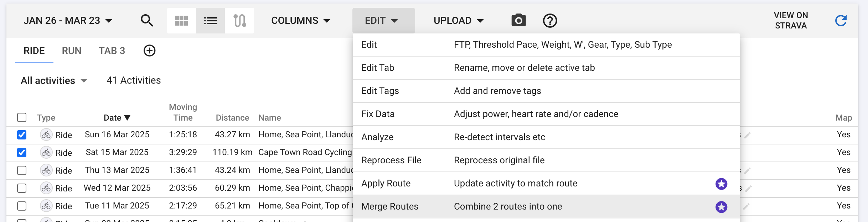Click the blue refresh icon
This screenshot has height=222, width=868.
841,21
